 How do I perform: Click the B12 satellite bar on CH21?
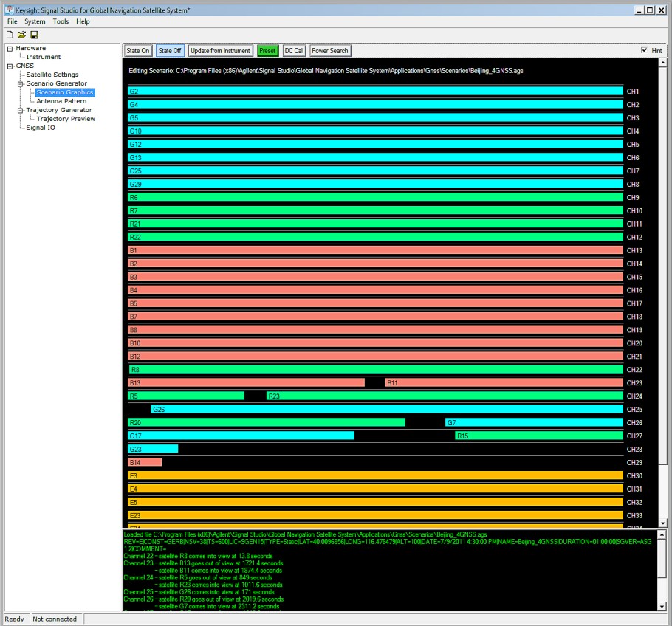[375, 357]
